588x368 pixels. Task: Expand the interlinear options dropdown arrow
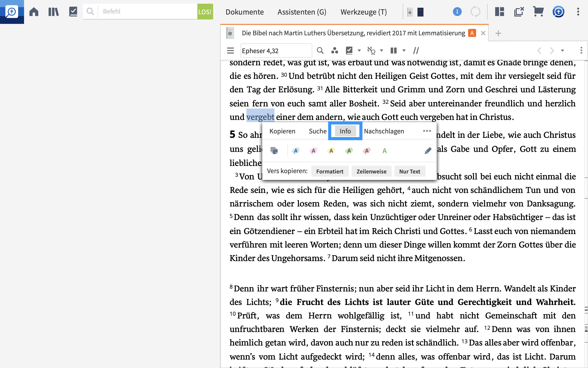(382, 51)
